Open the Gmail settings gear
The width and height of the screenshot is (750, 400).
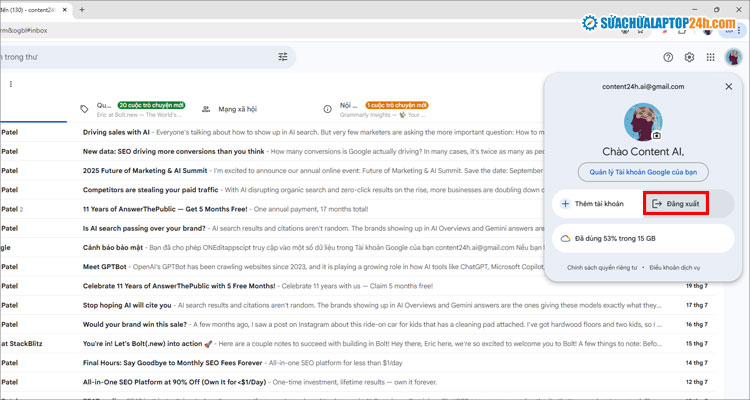689,57
